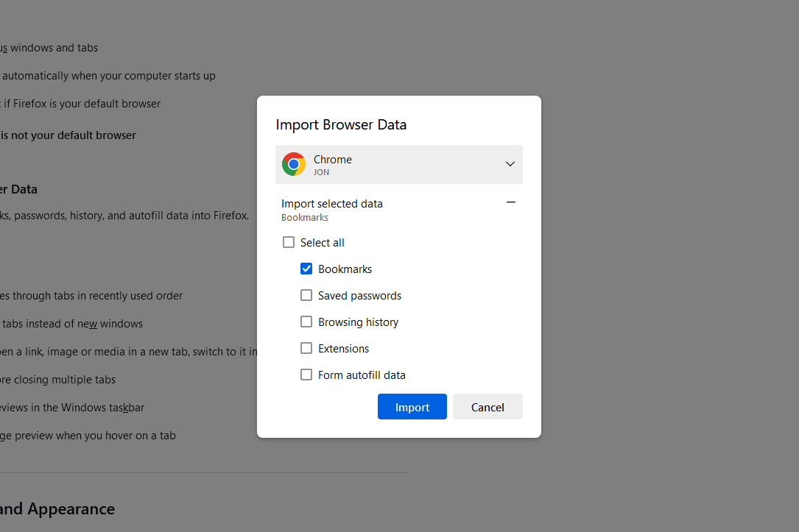Turn on the Extensions checkbox
799x532 pixels.
point(306,349)
